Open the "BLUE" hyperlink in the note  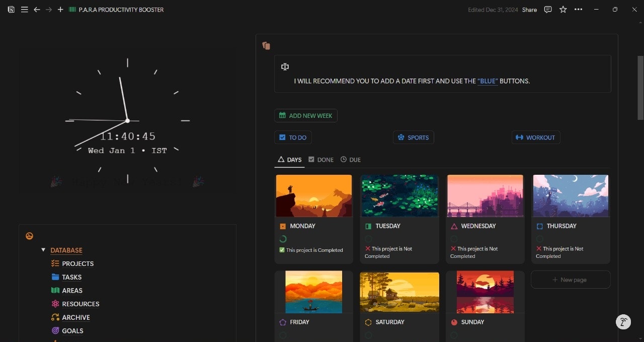(x=487, y=81)
